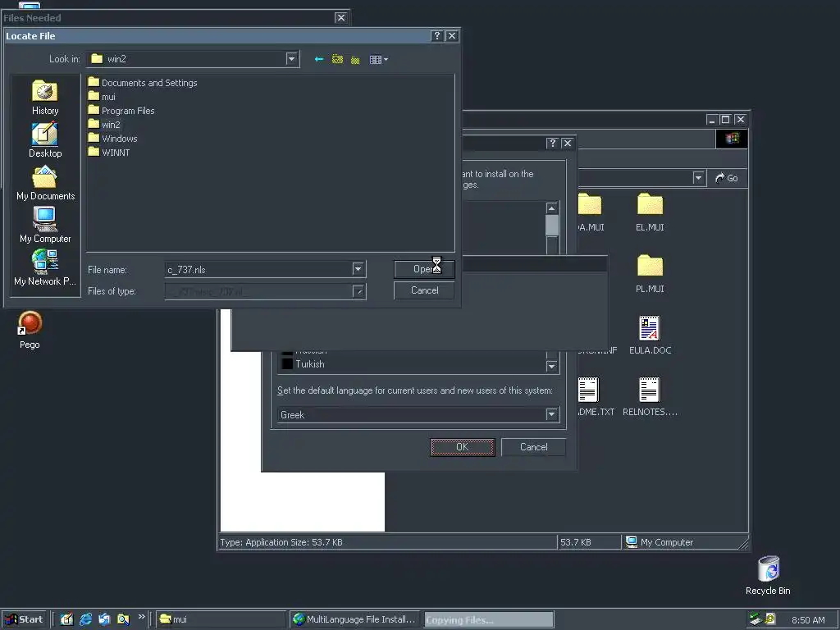Select EULA.DOC file in Explorer

click(650, 336)
